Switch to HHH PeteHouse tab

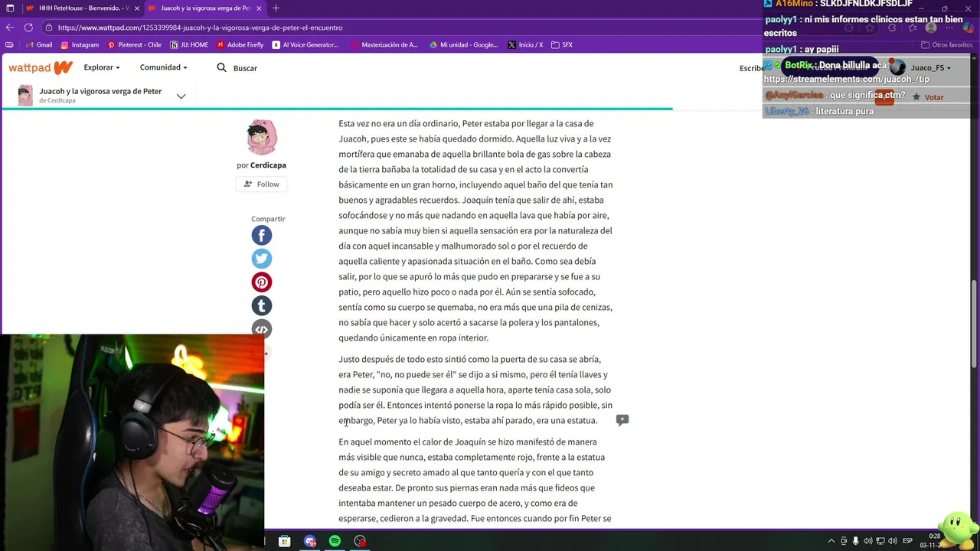pyautogui.click(x=83, y=8)
